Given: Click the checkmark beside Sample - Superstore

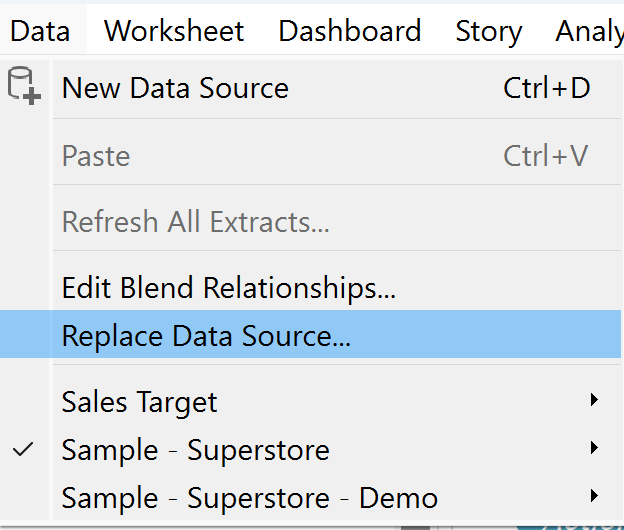Looking at the screenshot, I should point(23,450).
